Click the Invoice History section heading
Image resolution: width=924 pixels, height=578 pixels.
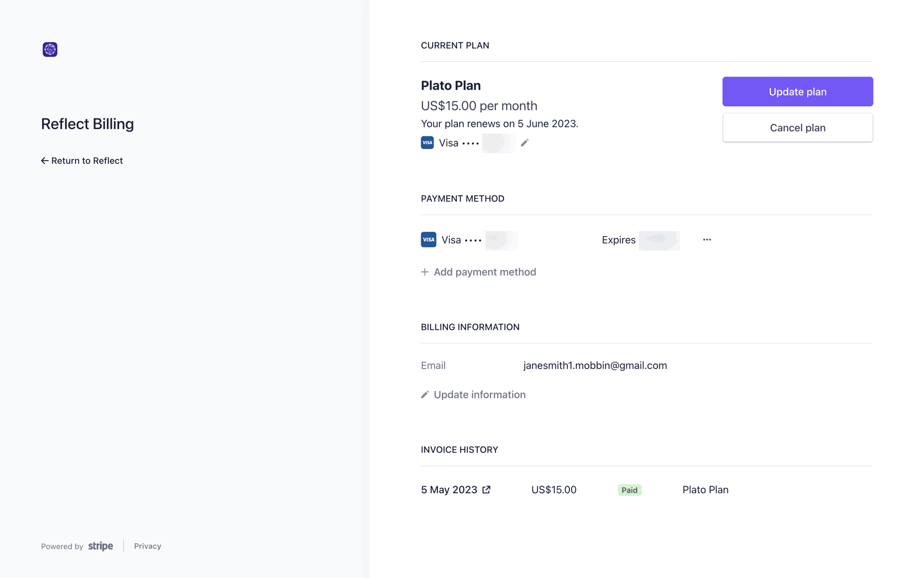click(x=460, y=449)
